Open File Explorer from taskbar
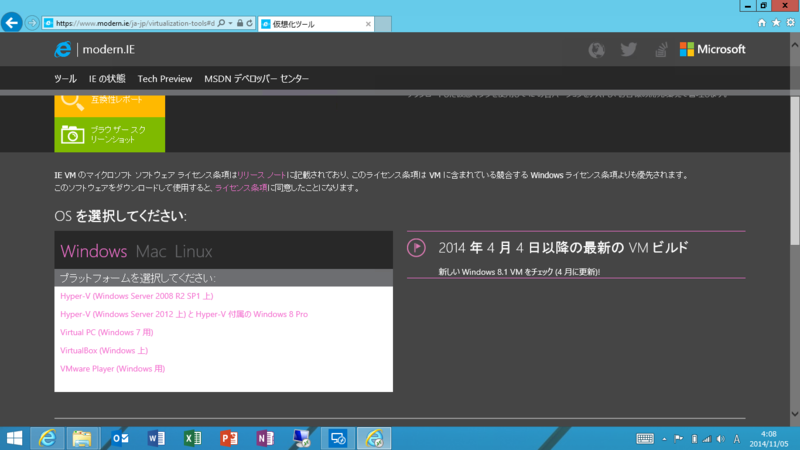The image size is (800, 450). (x=82, y=438)
